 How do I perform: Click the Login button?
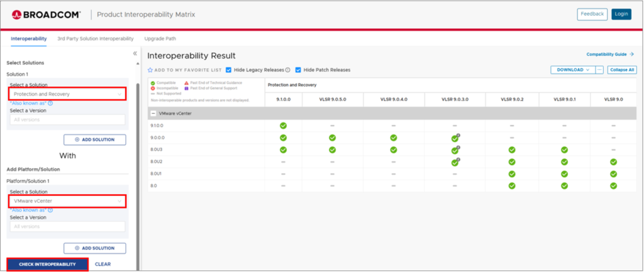(621, 14)
